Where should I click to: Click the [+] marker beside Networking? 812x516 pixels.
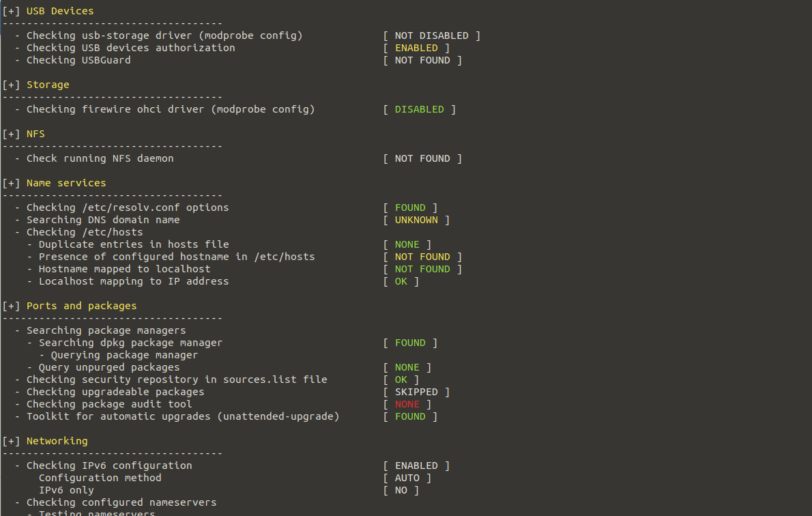[12, 441]
